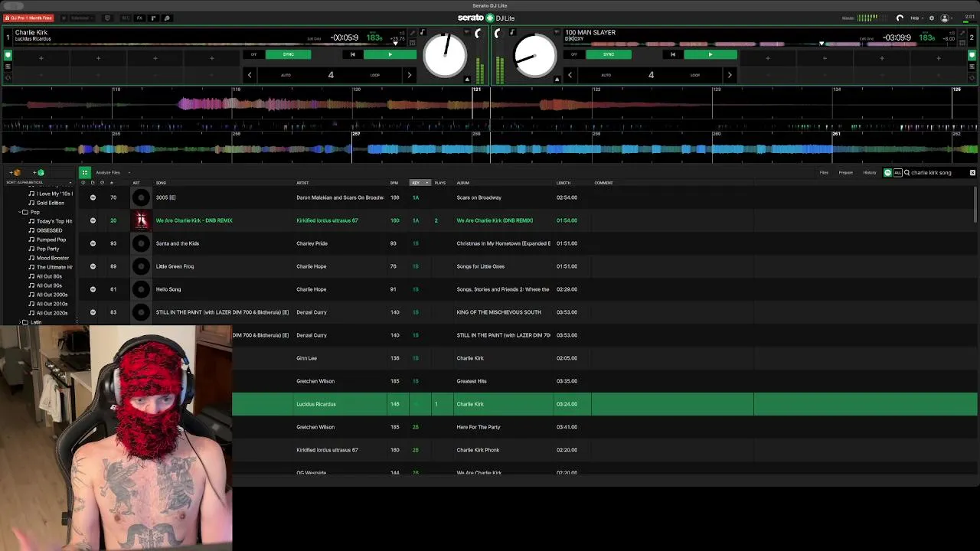
Task: Set first cue point slot on deck 2
Action: 767,58
